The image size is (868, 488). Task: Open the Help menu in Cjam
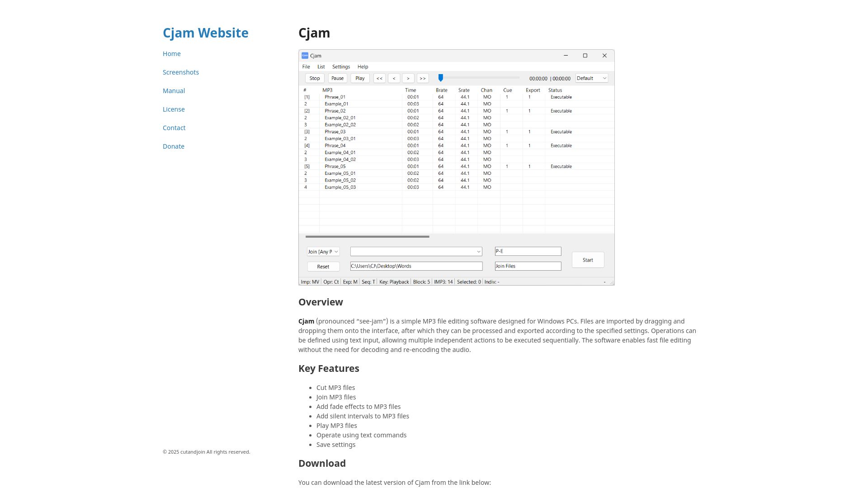[363, 67]
